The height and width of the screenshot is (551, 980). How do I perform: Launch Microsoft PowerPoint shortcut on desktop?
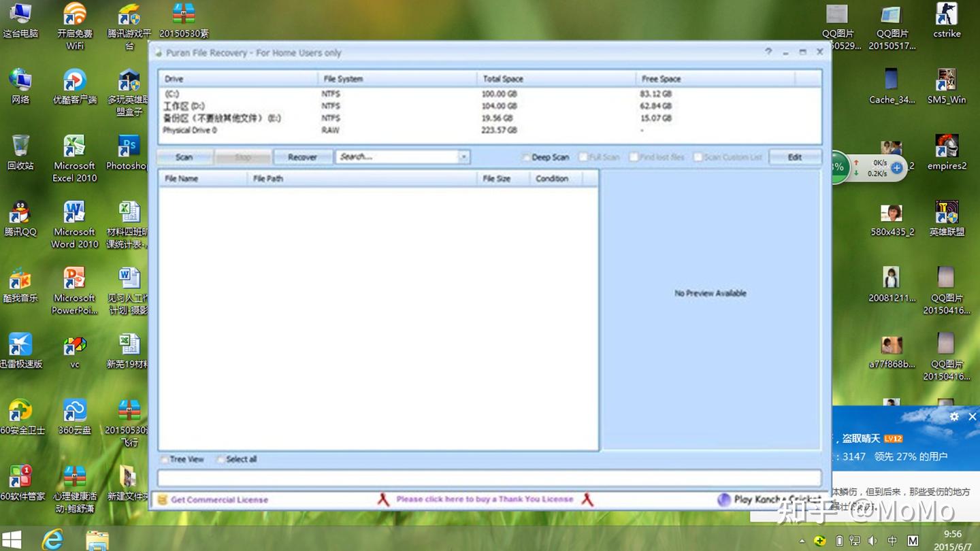(75, 290)
